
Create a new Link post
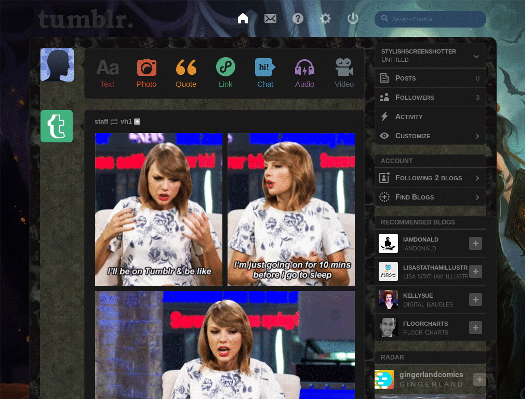click(x=225, y=73)
